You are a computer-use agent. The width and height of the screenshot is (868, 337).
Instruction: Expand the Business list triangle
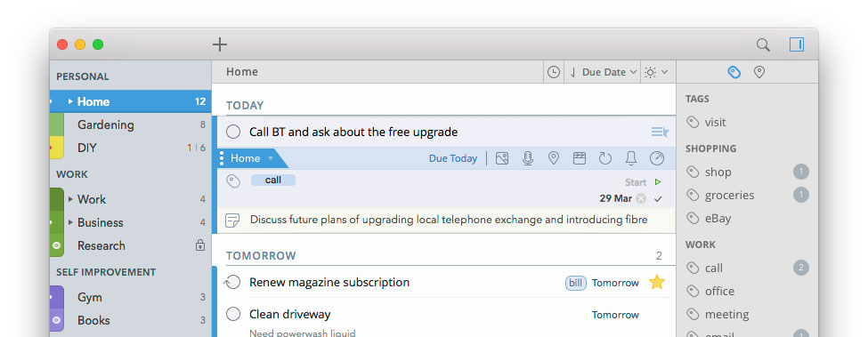pyautogui.click(x=70, y=222)
